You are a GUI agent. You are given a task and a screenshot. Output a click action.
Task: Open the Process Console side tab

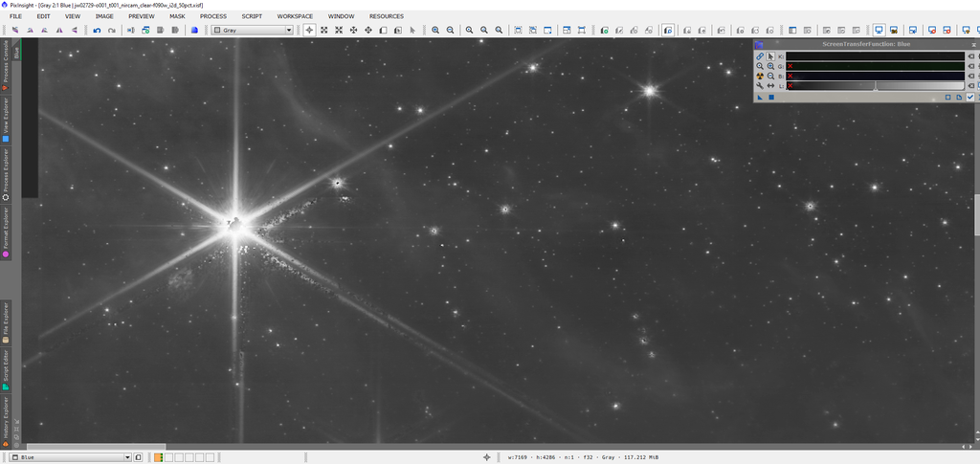[x=6, y=65]
